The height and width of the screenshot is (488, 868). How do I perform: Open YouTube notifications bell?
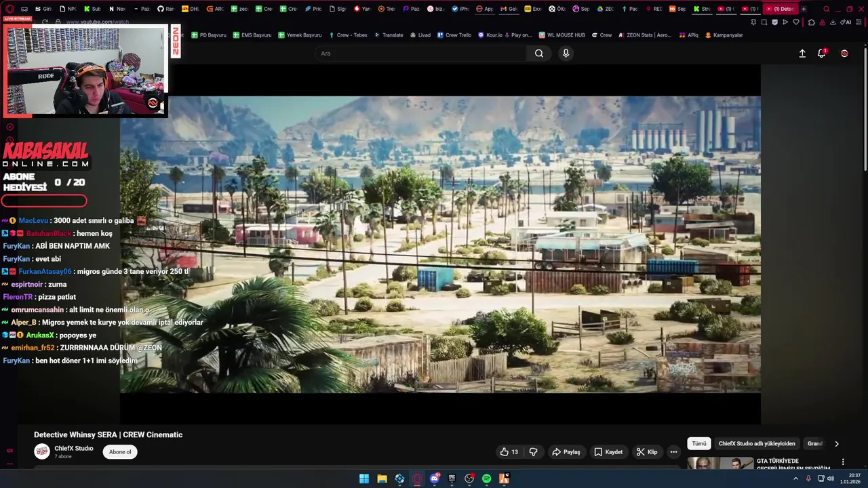[822, 54]
